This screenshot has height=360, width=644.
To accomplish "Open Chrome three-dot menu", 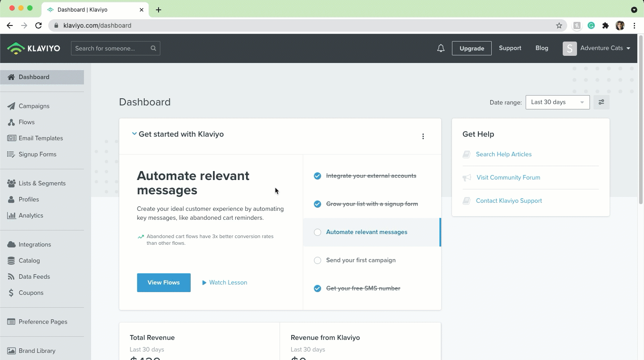I will (x=634, y=25).
